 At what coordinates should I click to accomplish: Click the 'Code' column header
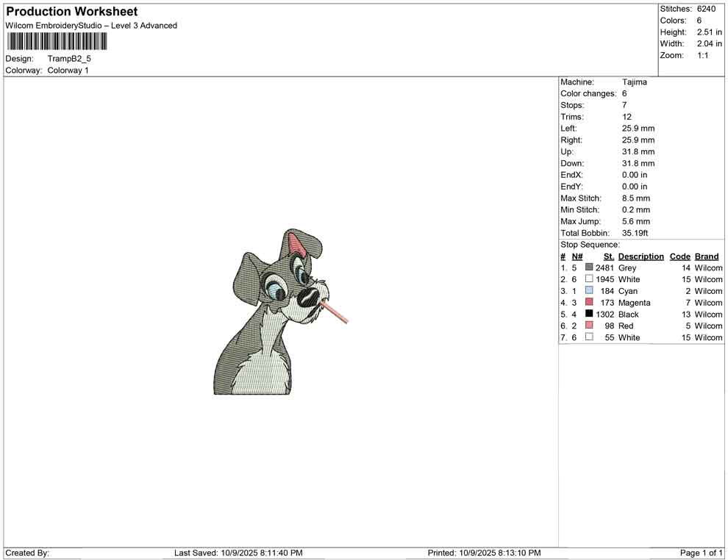pyautogui.click(x=679, y=256)
